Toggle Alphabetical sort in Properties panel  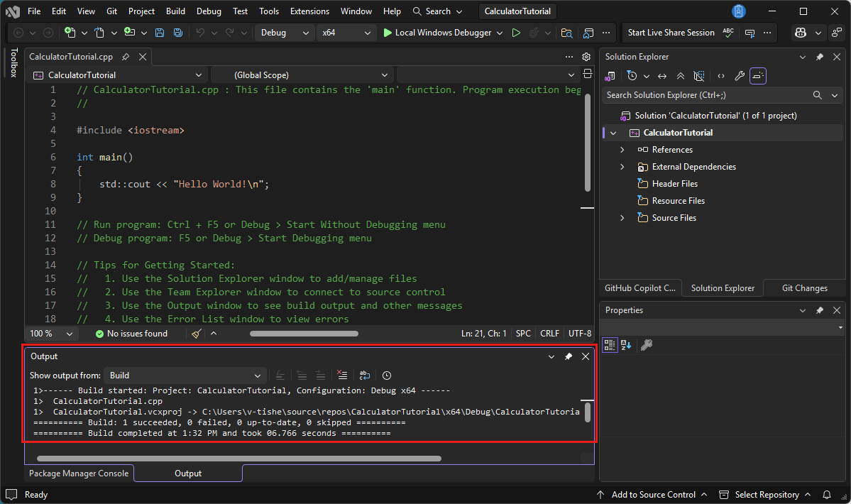(626, 344)
